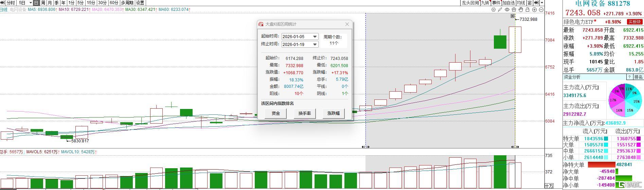Open the 5日 period dropdown
Viewport: 644px width, 190px height.
[x=31, y=3]
